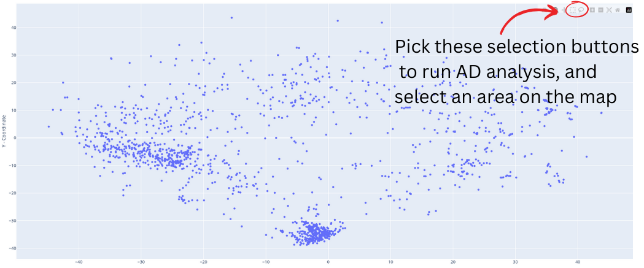
Task: Select the Box Select tool
Action: [x=573, y=10]
